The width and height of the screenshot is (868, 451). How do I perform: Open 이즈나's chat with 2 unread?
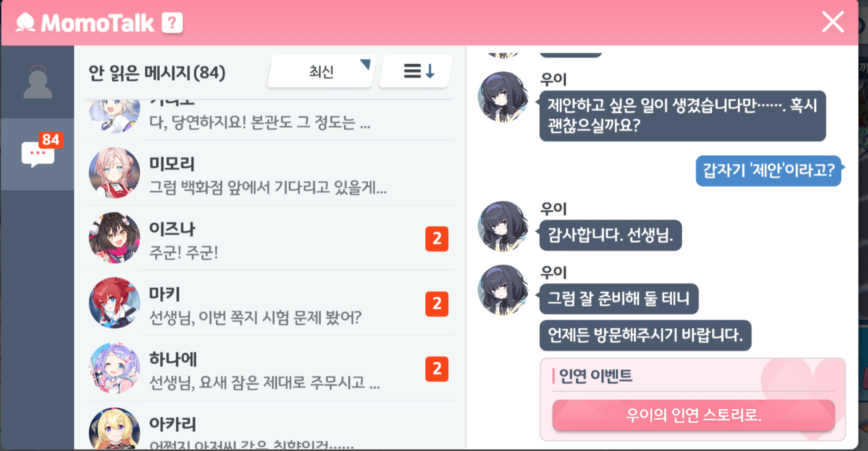pyautogui.click(x=270, y=238)
